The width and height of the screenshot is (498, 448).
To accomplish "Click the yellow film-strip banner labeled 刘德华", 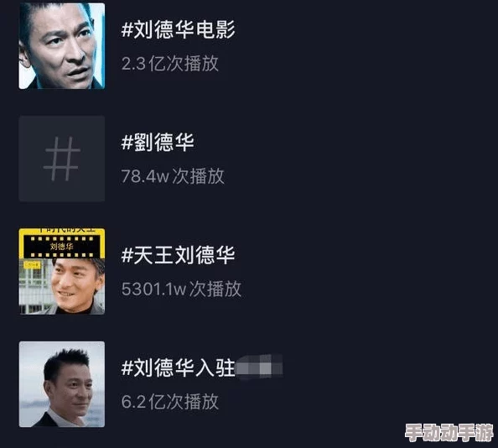I will 61,247.
